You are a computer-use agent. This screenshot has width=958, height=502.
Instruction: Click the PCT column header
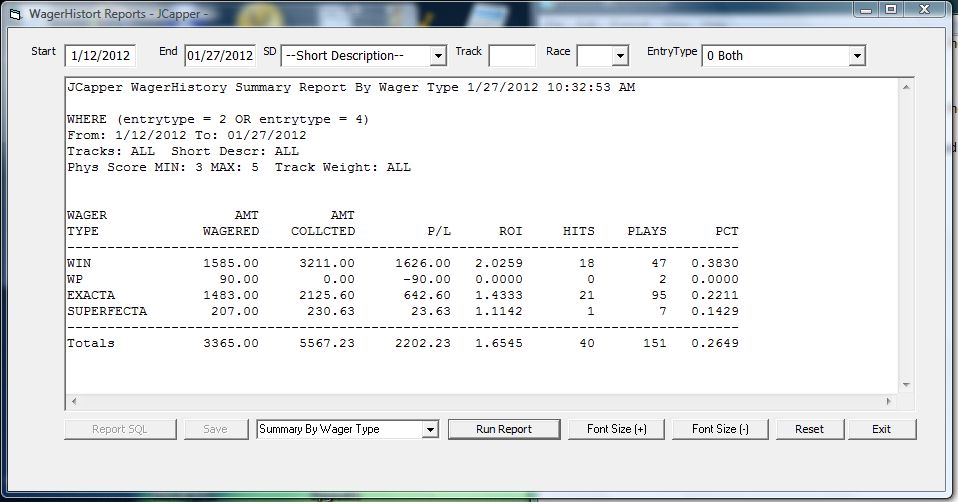click(x=727, y=231)
